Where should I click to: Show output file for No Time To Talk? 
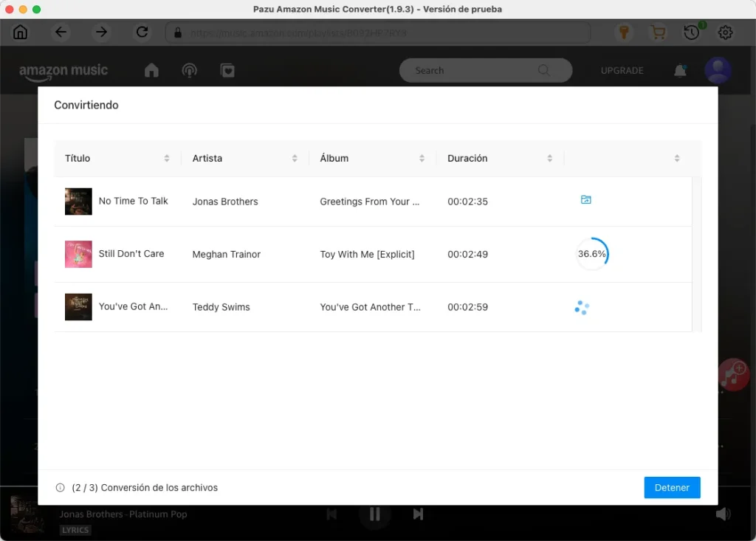[x=585, y=199]
